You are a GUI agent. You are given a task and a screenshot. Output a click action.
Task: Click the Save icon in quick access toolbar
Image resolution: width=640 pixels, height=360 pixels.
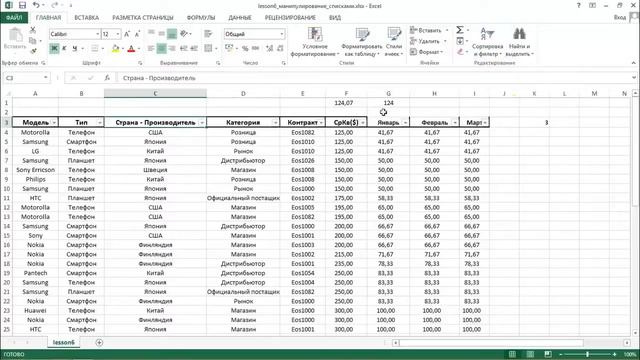22,5
